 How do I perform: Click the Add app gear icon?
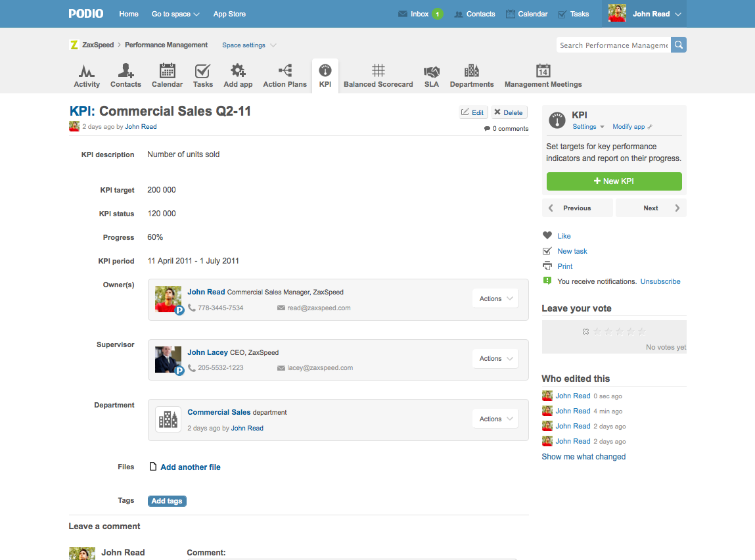[238, 71]
